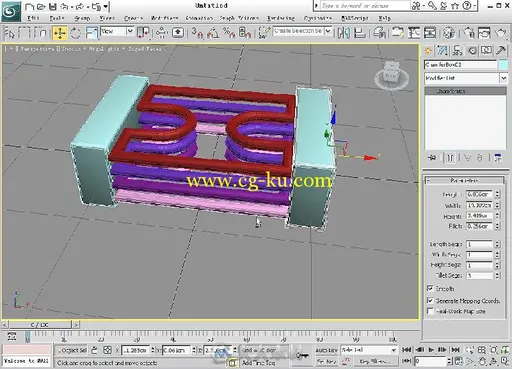The image size is (512, 369).
Task: Toggle the key mode icon beside Set Key
Action: tap(346, 361)
